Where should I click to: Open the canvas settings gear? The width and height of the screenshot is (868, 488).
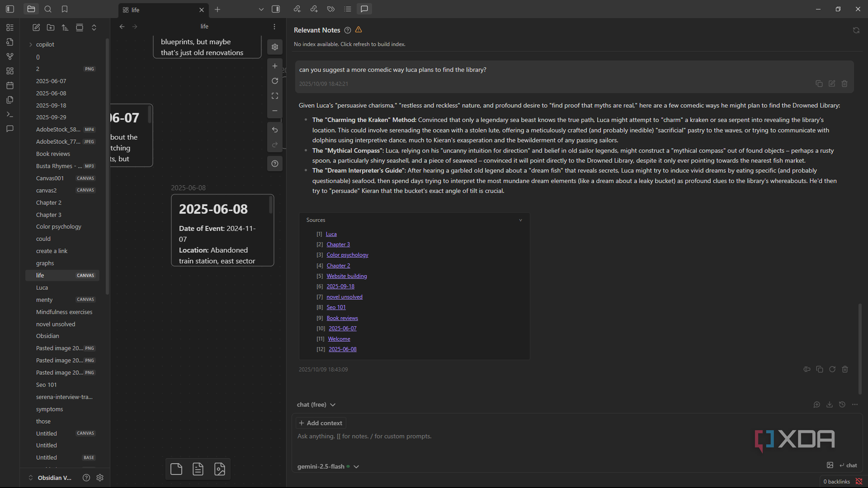275,47
